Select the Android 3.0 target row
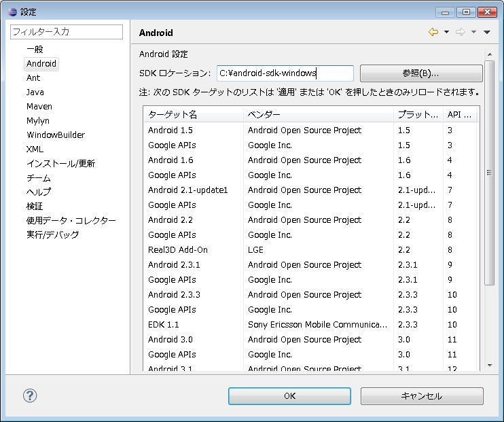This screenshot has height=422, width=504. click(311, 340)
